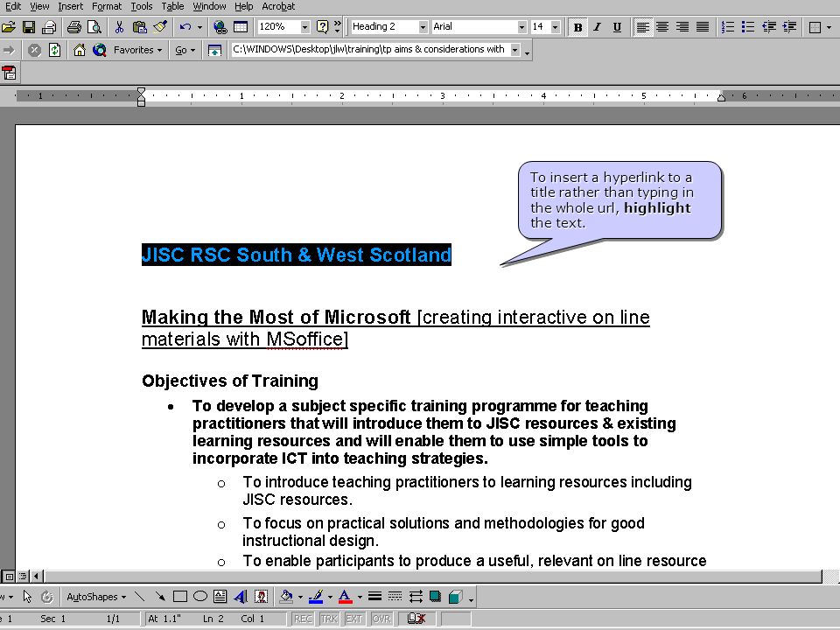Open the Font dropdown showing Arial
840x630 pixels.
click(x=521, y=27)
